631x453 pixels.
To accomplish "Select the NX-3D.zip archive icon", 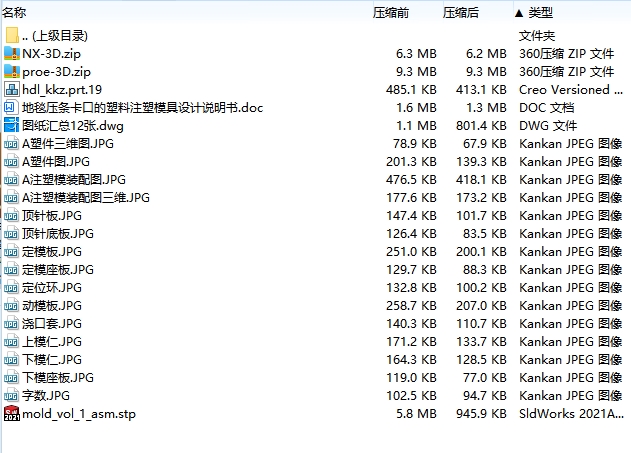I will coord(12,54).
